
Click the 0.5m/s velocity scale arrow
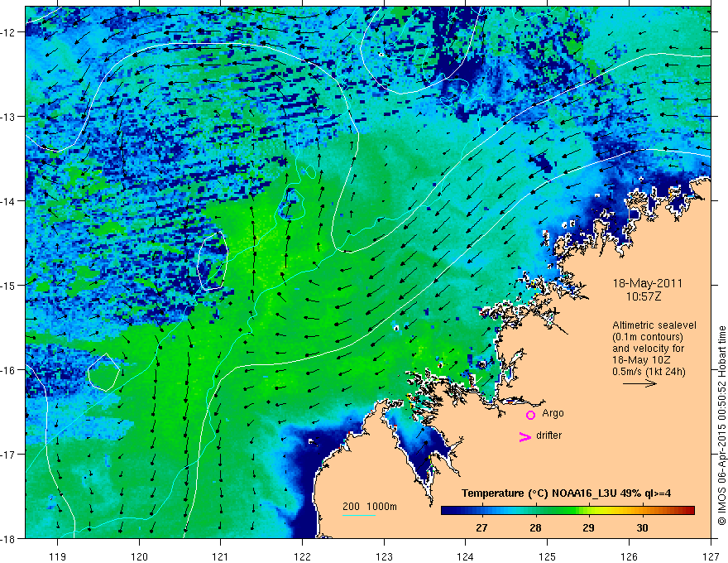639,383
